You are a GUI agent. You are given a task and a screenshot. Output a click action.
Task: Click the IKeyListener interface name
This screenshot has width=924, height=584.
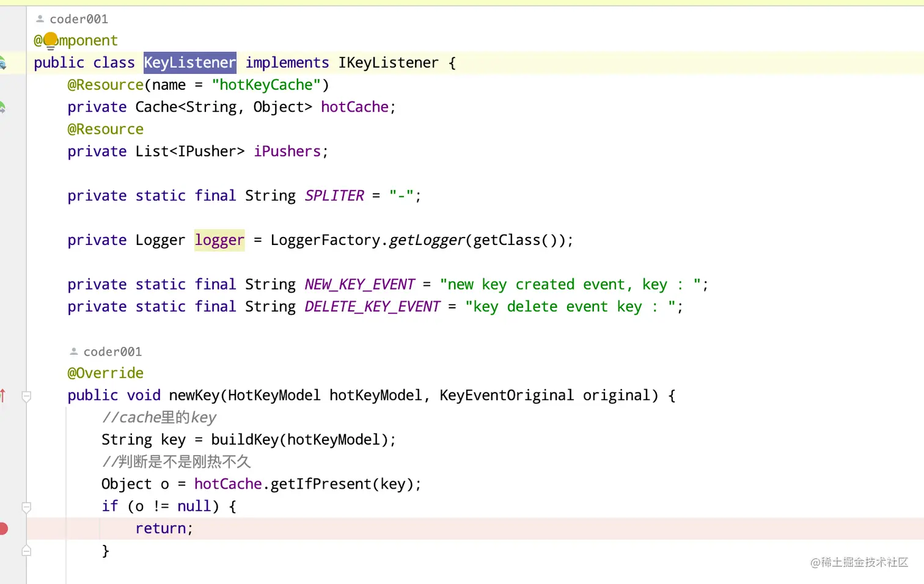click(389, 62)
